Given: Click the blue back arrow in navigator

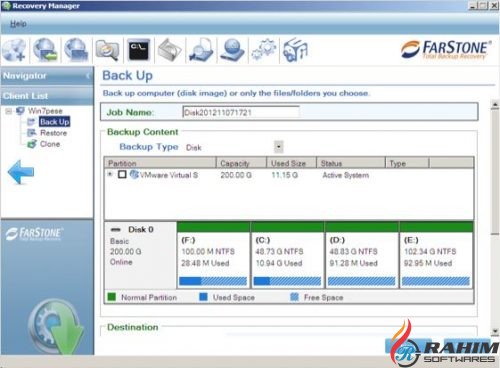Looking at the screenshot, I should [x=21, y=172].
